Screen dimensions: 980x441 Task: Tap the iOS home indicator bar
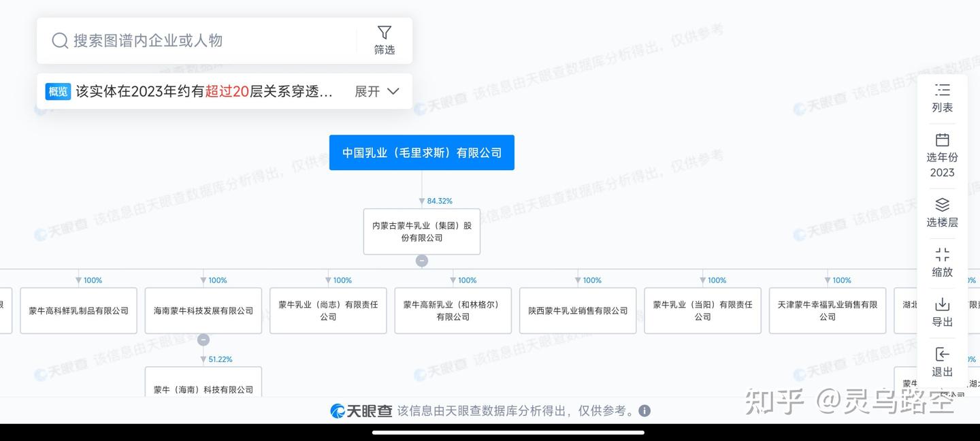tap(508, 432)
